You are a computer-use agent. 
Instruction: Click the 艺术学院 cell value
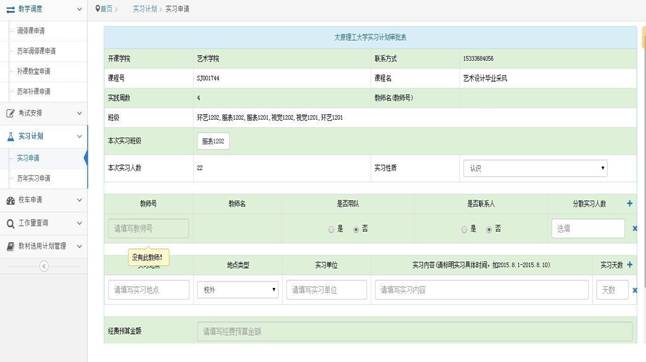coord(208,59)
